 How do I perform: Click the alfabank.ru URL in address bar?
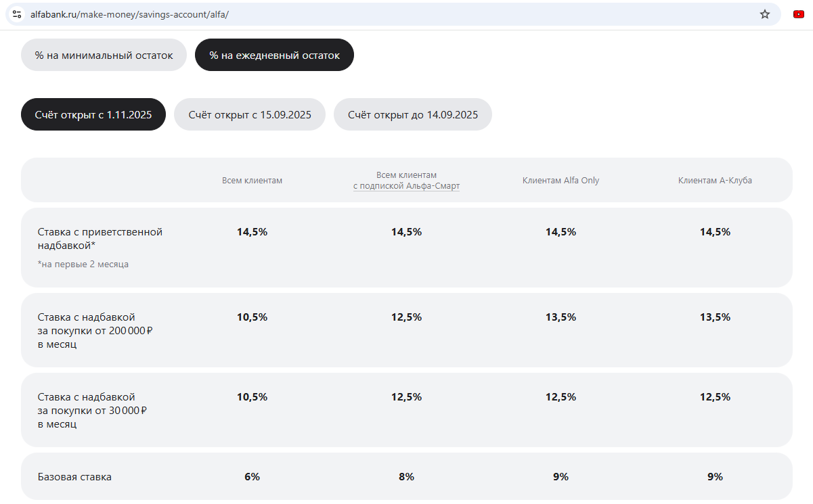pos(129,14)
